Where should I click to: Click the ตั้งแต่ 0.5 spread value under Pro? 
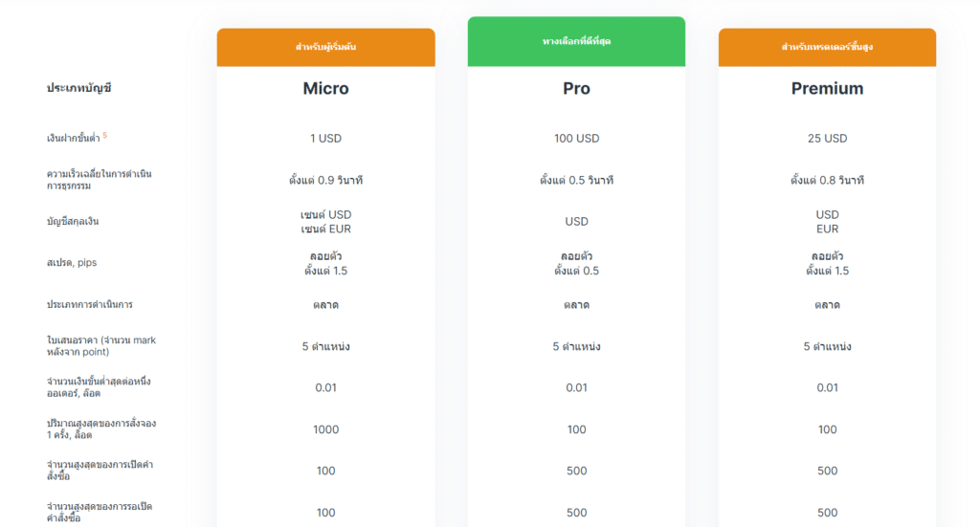576,271
